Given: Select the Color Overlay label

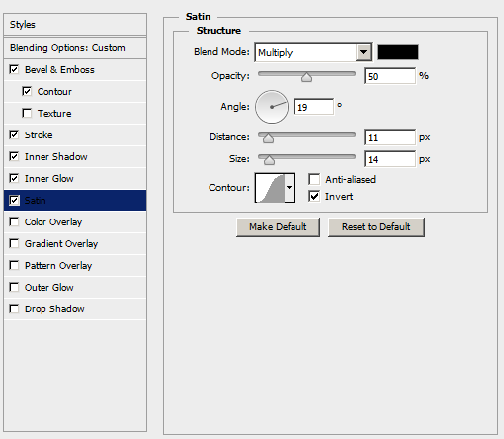Looking at the screenshot, I should tap(53, 222).
